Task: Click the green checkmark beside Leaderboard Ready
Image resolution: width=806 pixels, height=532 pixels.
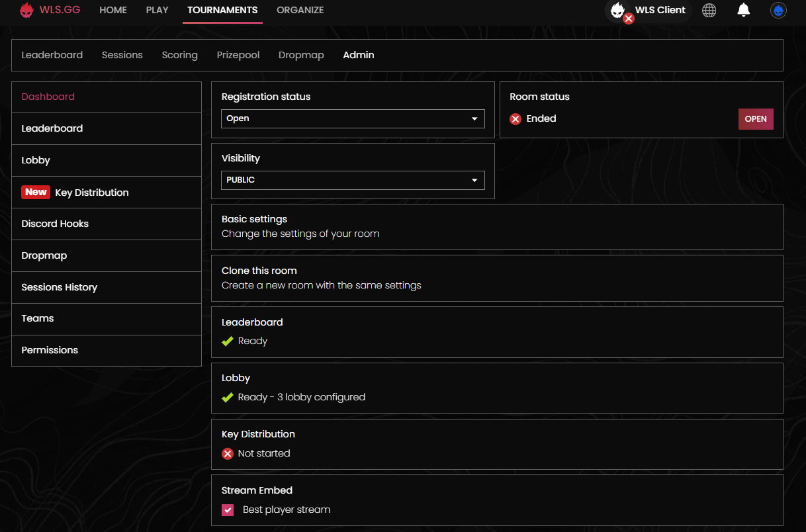Action: (x=228, y=341)
